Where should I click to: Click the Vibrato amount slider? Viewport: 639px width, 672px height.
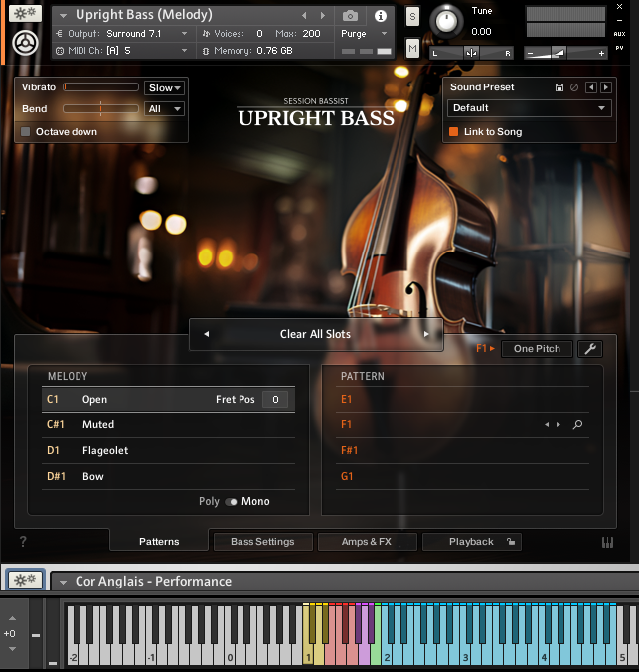tap(100, 87)
